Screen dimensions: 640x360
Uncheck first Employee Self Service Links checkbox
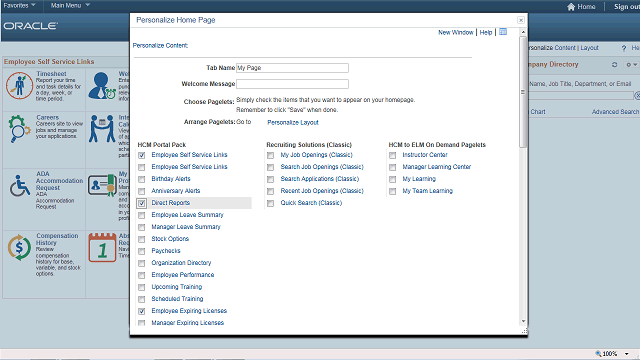142,155
